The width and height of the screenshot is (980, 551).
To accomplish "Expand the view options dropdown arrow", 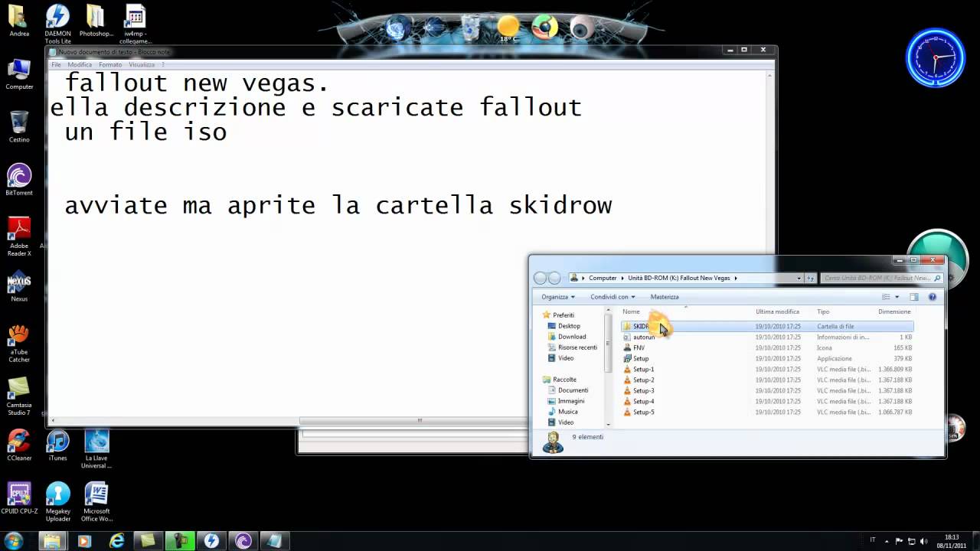I will click(897, 297).
